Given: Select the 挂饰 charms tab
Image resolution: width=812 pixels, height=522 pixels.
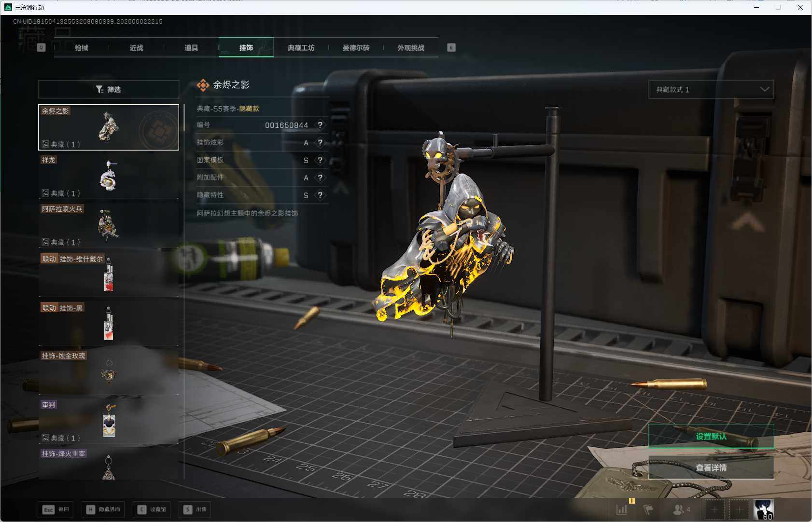Looking at the screenshot, I should [246, 48].
